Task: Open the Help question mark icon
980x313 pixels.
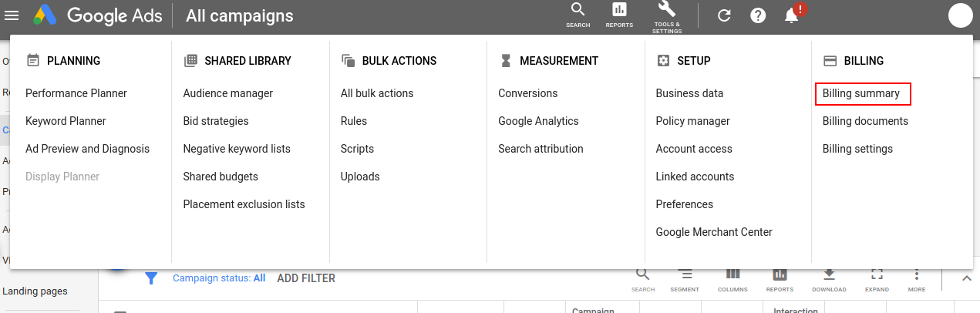Action: (x=758, y=15)
